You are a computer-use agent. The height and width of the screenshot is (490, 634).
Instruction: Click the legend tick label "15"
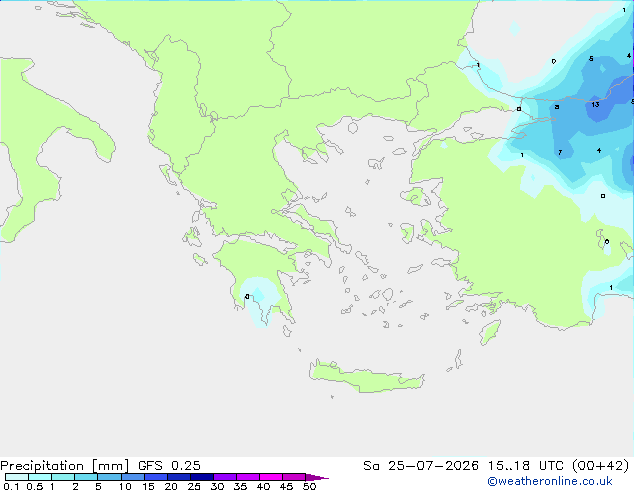pyautogui.click(x=148, y=486)
